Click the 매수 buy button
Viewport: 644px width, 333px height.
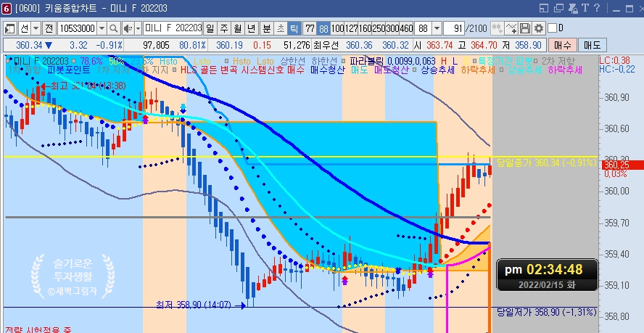click(x=562, y=45)
